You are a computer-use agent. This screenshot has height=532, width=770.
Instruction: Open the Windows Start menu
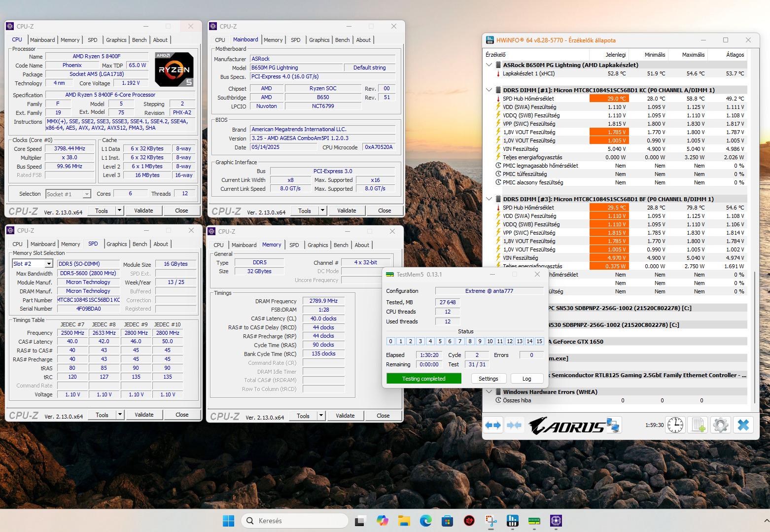[x=228, y=521]
